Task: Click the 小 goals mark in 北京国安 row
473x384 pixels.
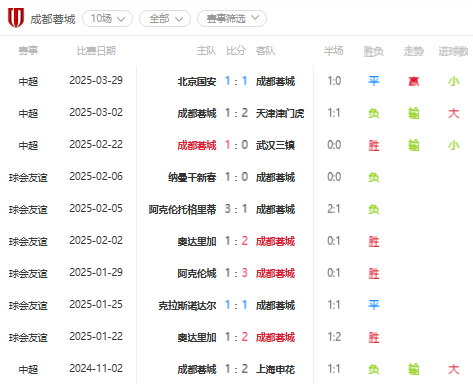Action: click(x=454, y=81)
